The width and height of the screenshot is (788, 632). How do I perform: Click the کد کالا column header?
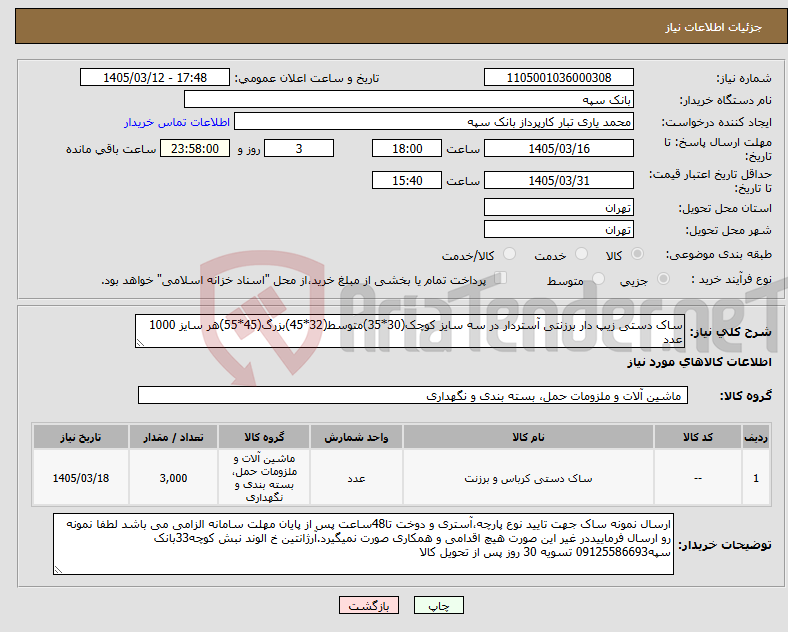pos(698,437)
